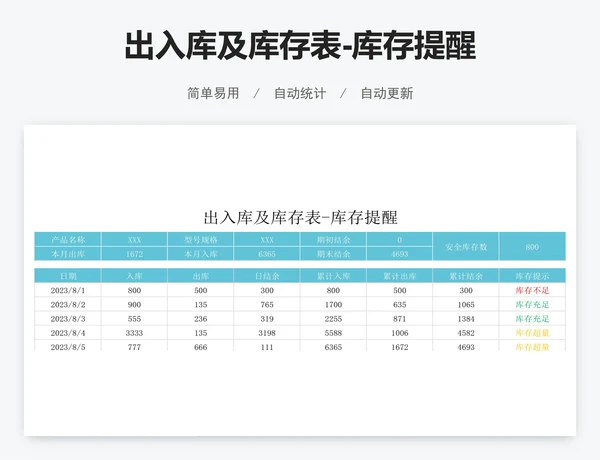Click the 库存提示 column header
The height and width of the screenshot is (460, 600).
pos(532,275)
